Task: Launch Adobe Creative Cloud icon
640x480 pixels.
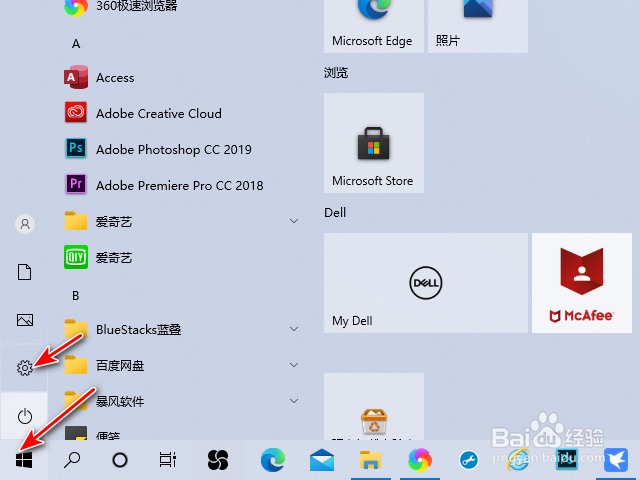Action: [76, 112]
